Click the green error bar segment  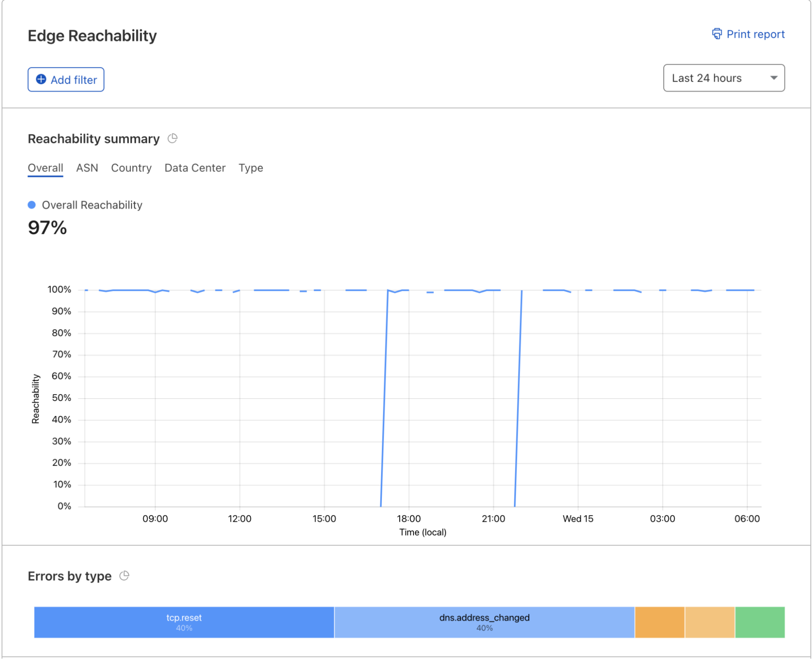click(x=760, y=622)
